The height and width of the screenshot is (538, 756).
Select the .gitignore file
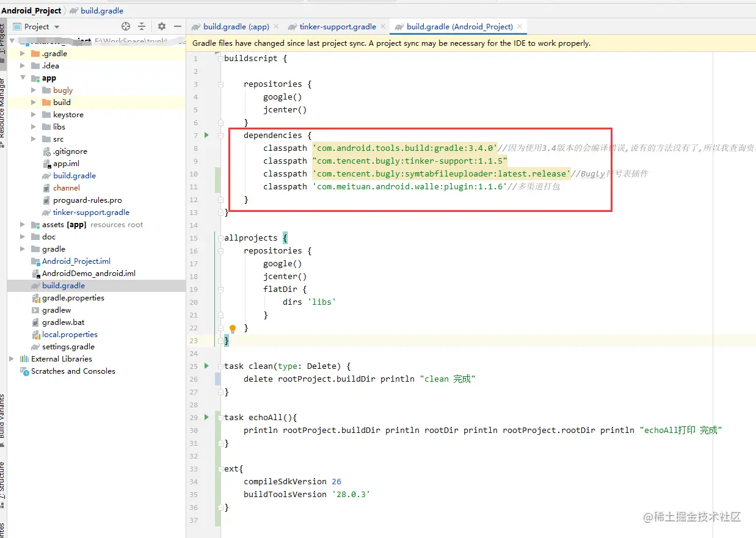pyautogui.click(x=70, y=151)
